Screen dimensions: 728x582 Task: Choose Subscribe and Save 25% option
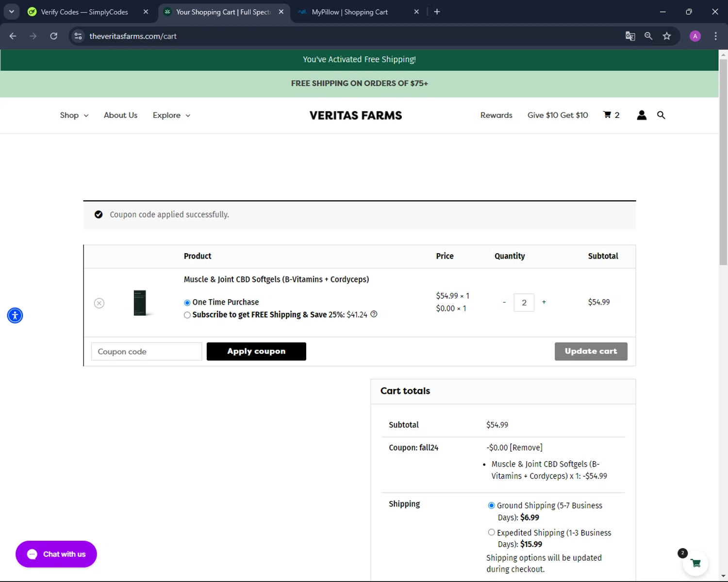pos(187,315)
